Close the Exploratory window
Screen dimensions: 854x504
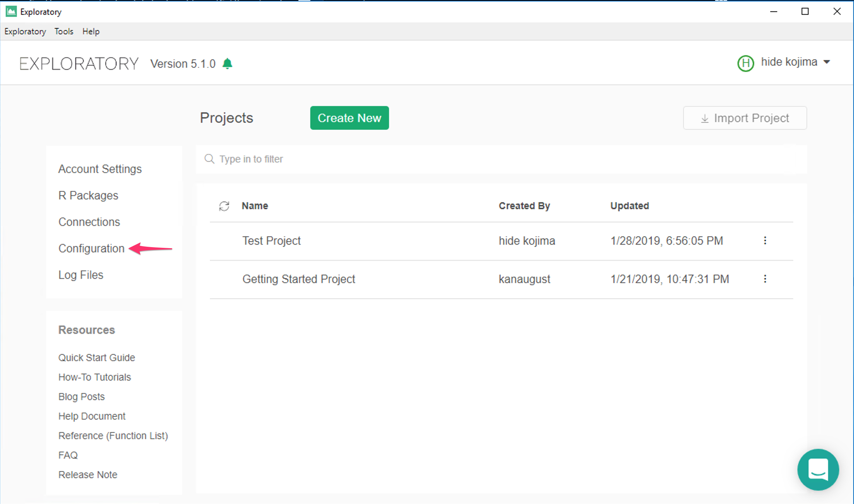pyautogui.click(x=837, y=12)
